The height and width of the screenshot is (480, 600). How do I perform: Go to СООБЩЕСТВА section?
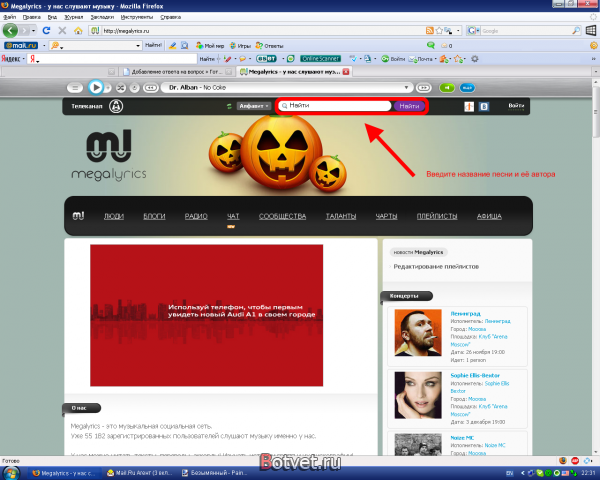coord(282,216)
